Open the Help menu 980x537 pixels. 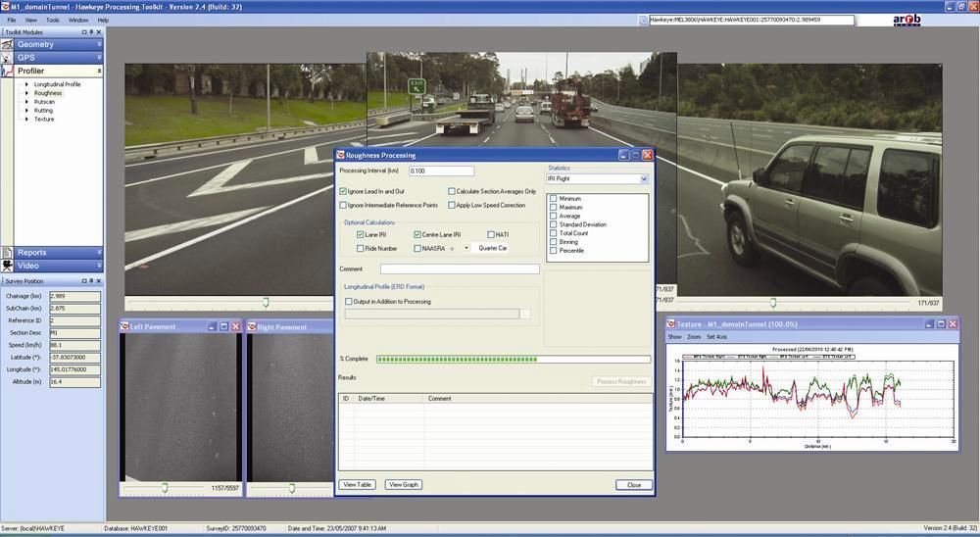click(103, 20)
